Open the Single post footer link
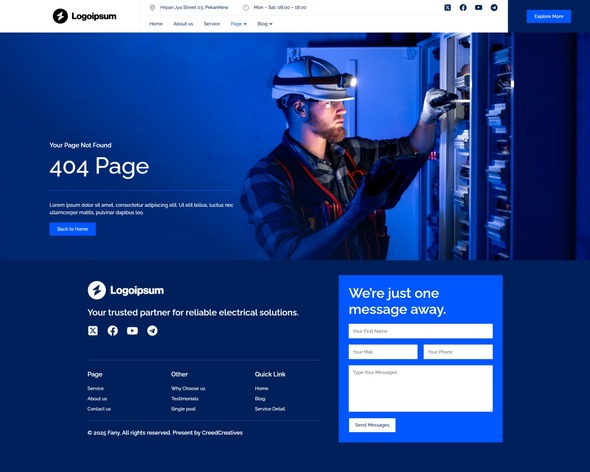The width and height of the screenshot is (590, 472). [x=183, y=409]
